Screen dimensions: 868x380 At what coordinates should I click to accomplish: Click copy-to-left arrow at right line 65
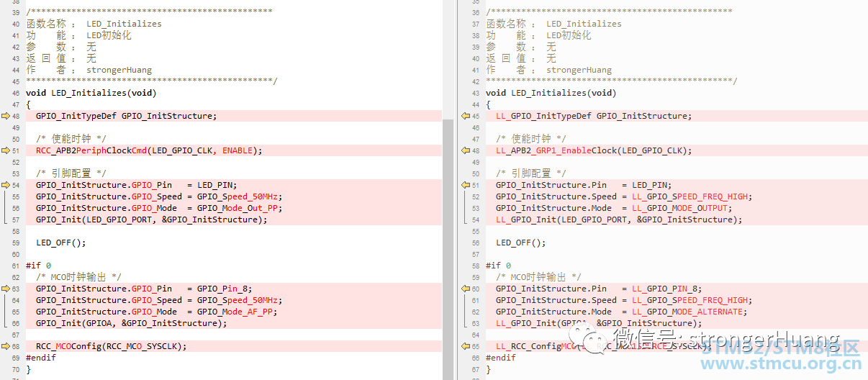(466, 346)
